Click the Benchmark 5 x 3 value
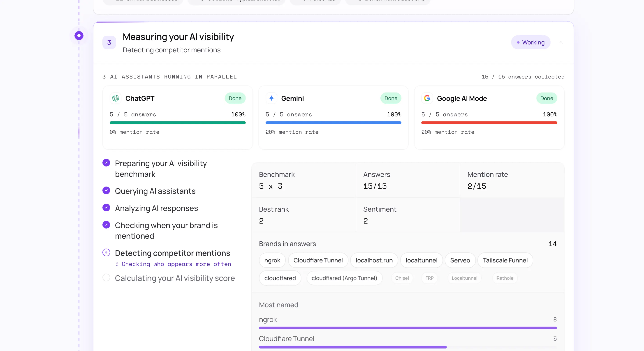The height and width of the screenshot is (351, 644). pos(271,186)
